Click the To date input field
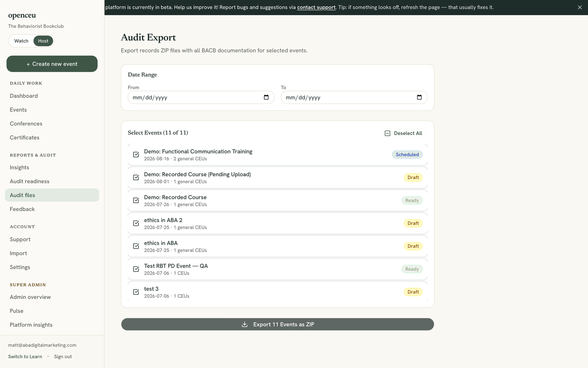Screen dimensions: 588x368 [354, 98]
